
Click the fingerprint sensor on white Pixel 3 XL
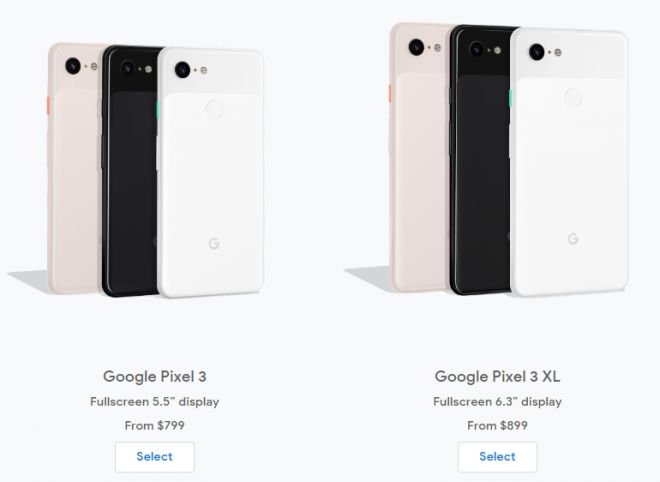pyautogui.click(x=573, y=97)
